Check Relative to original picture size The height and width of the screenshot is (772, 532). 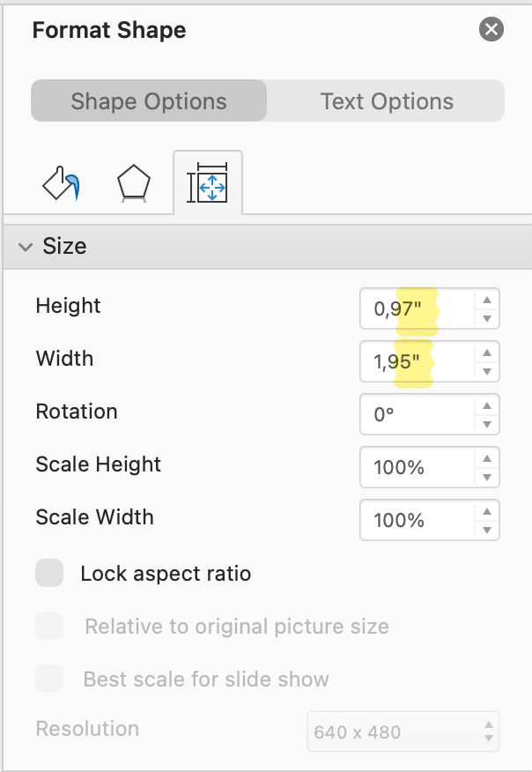point(49,626)
